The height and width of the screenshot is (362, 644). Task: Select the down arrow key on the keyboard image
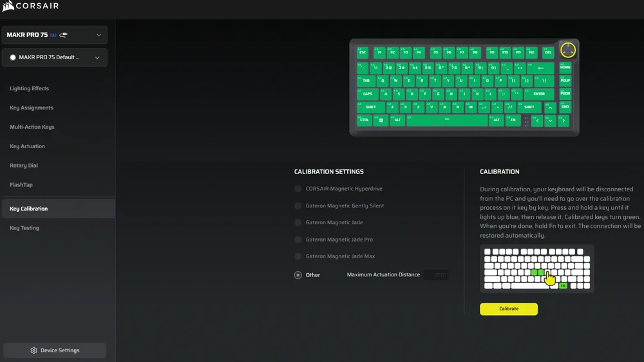[550, 121]
